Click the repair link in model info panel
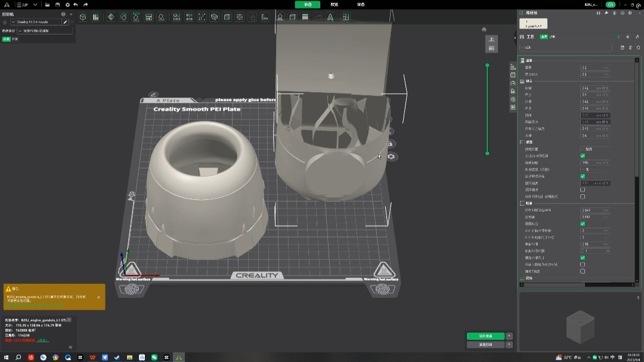644x362 pixels. pyautogui.click(x=43, y=341)
